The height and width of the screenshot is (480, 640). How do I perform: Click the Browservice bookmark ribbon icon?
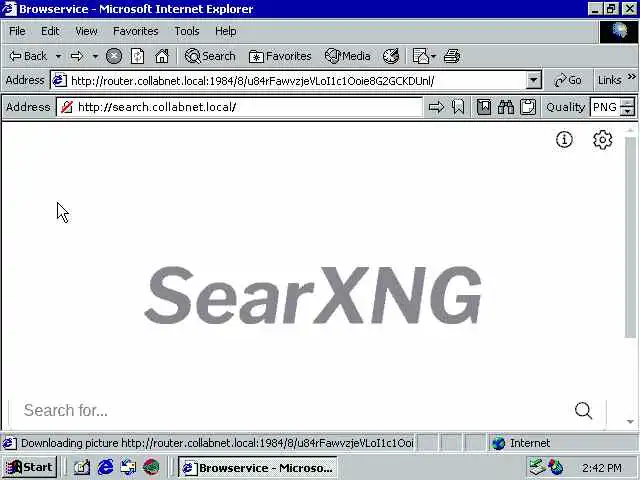pos(458,107)
